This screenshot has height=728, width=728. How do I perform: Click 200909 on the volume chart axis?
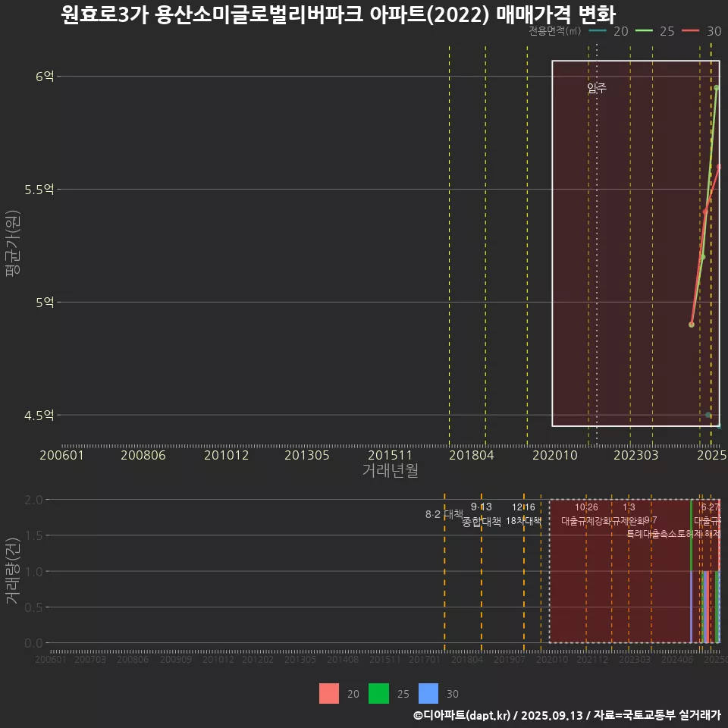coord(175,659)
